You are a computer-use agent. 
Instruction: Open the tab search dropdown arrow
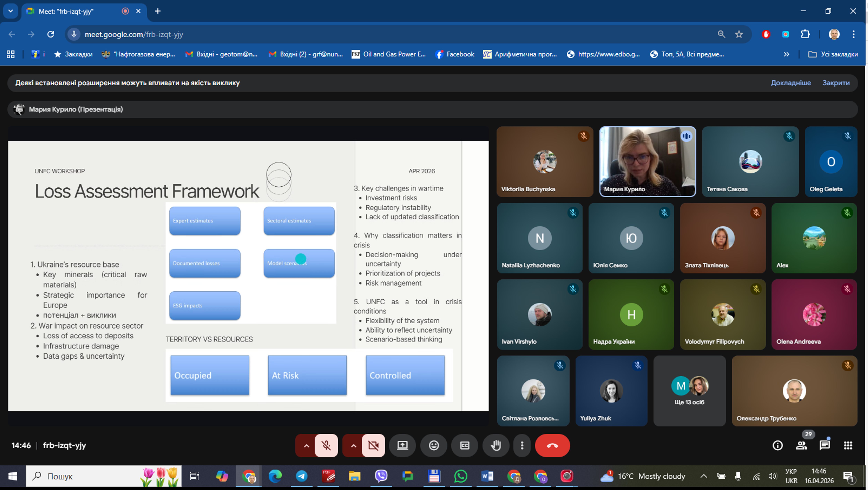10,11
